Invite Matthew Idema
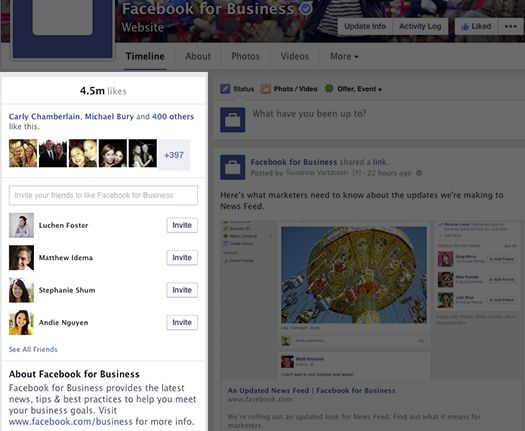 (182, 258)
